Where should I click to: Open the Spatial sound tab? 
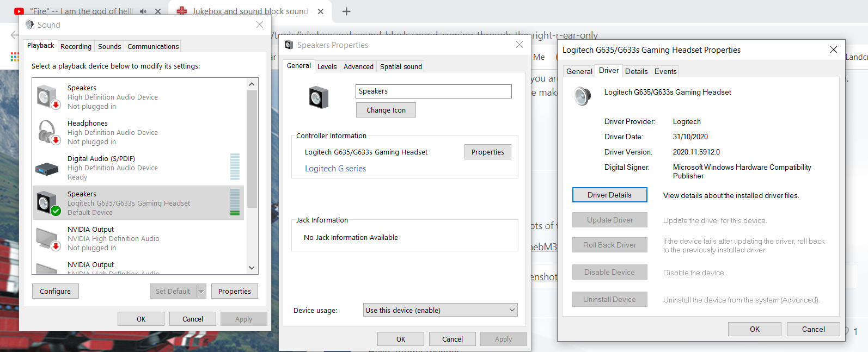401,67
